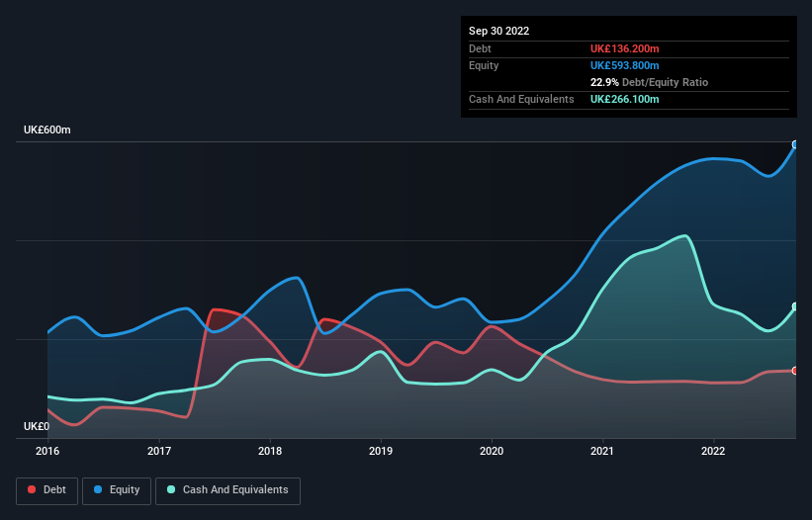812x520 pixels.
Task: Select the Debt endpoint marker on chart
Action: tap(795, 371)
